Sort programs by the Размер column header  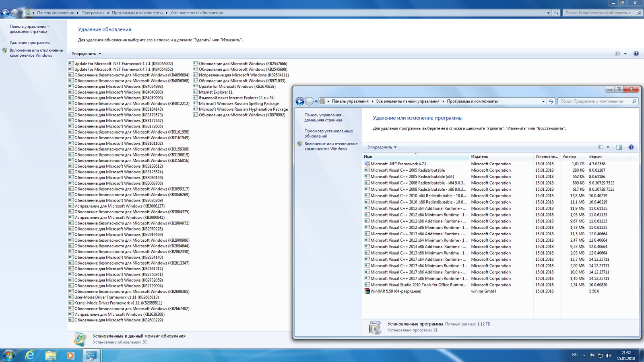574,156
